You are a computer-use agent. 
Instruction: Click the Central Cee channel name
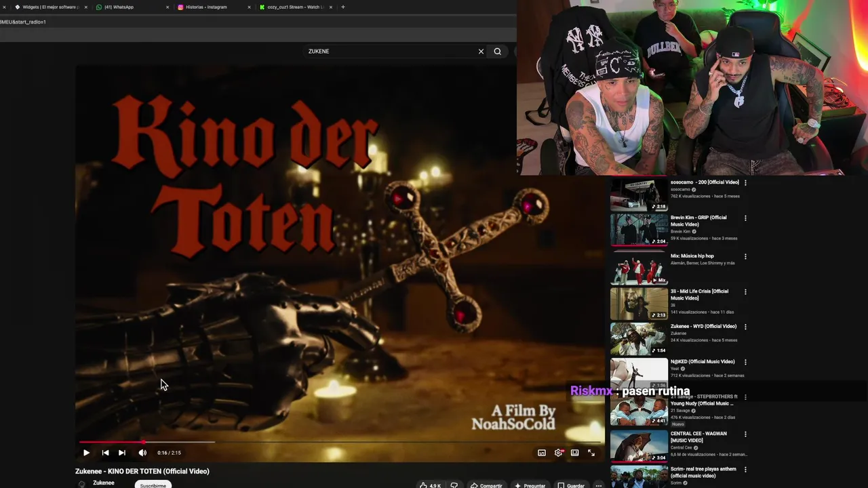tap(681, 447)
